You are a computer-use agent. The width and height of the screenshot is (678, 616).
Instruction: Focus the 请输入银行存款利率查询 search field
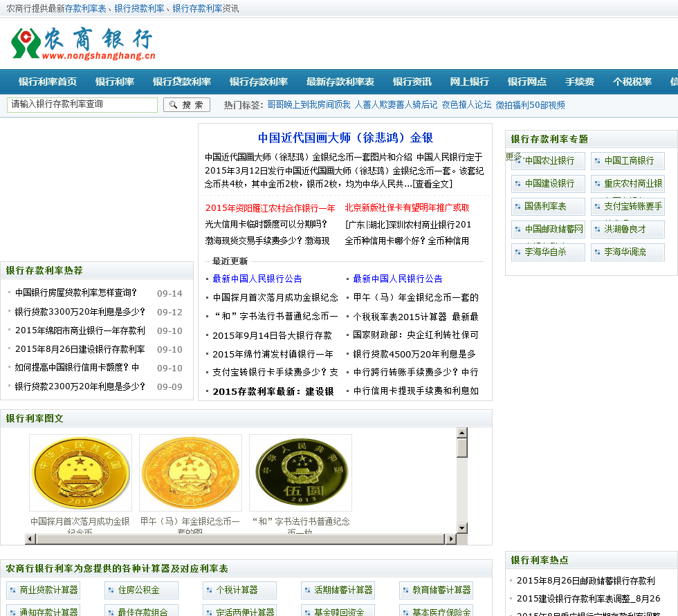pos(82,104)
